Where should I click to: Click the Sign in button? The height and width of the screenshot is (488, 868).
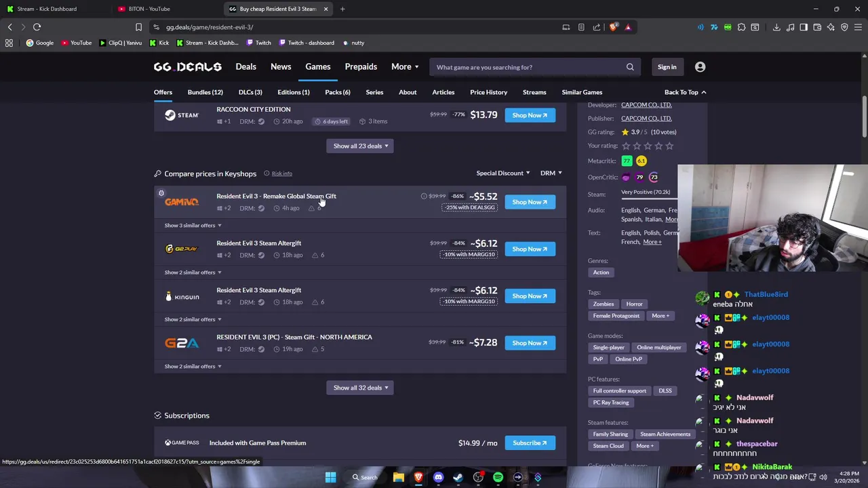click(x=667, y=67)
